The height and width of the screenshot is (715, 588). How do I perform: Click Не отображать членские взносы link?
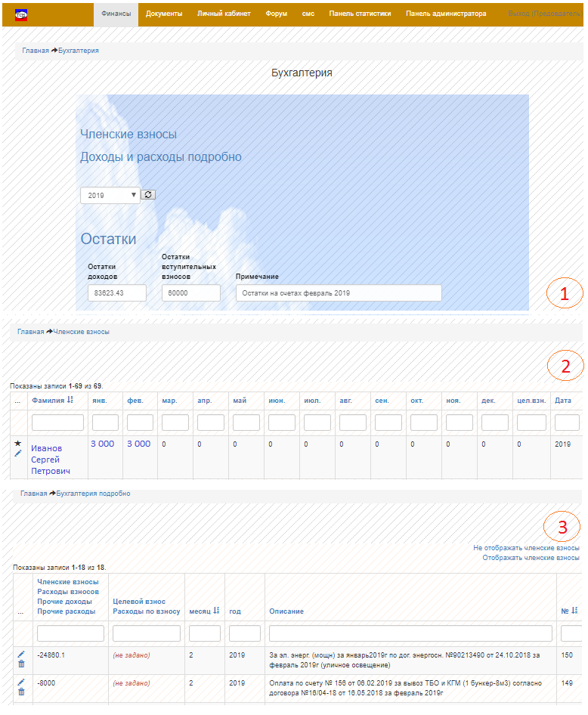[x=526, y=548]
